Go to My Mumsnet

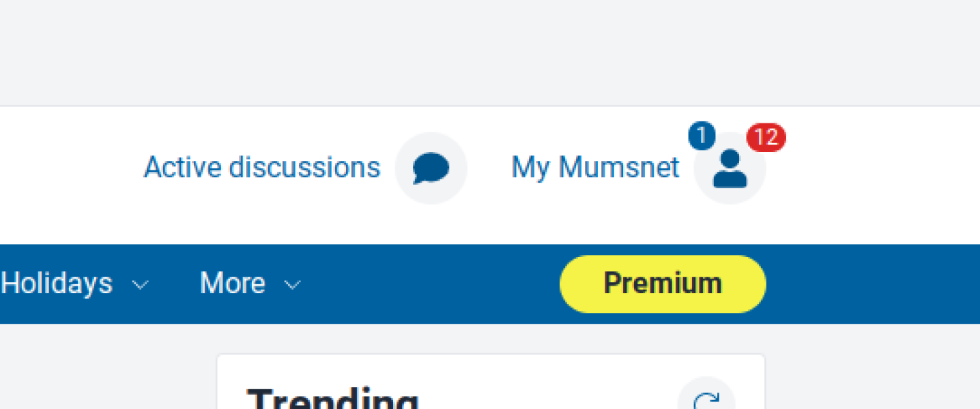[595, 167]
